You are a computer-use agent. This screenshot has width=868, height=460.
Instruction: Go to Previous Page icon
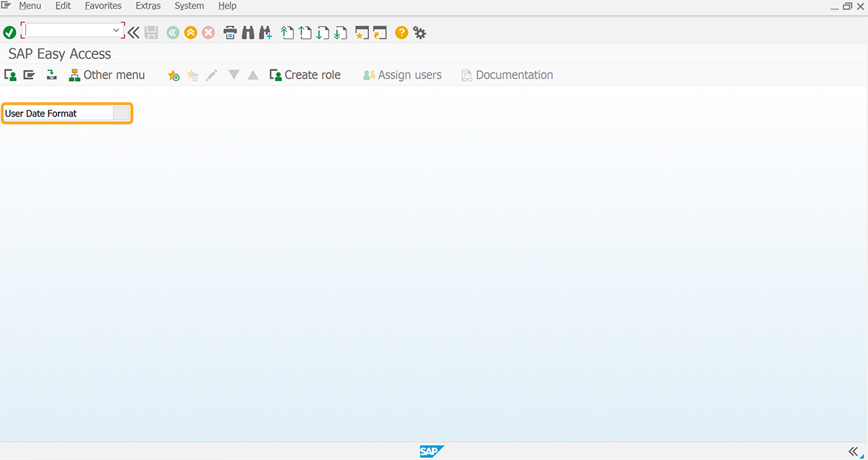click(x=305, y=33)
